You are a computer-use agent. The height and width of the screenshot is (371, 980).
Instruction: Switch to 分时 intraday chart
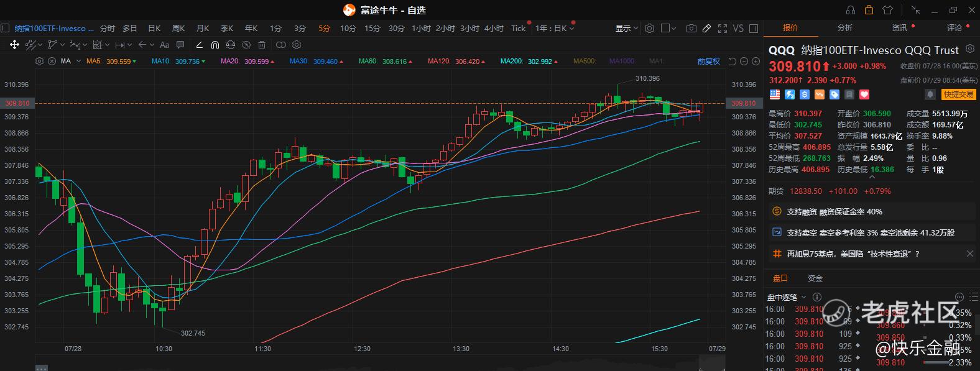click(x=108, y=28)
